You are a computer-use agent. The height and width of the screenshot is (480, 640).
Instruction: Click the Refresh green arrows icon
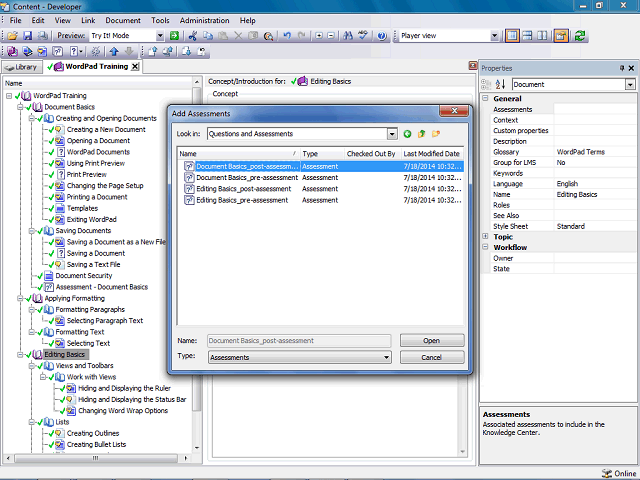(580, 36)
